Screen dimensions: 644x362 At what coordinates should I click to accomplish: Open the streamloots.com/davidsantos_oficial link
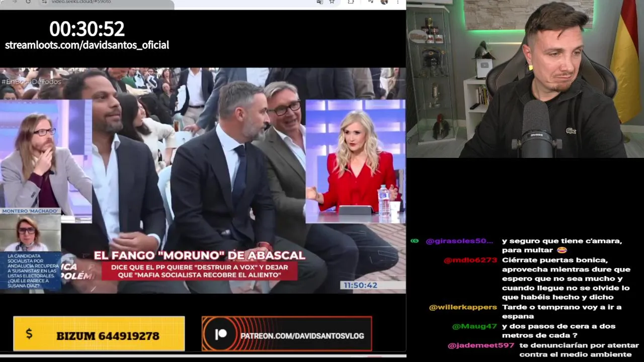click(x=87, y=45)
